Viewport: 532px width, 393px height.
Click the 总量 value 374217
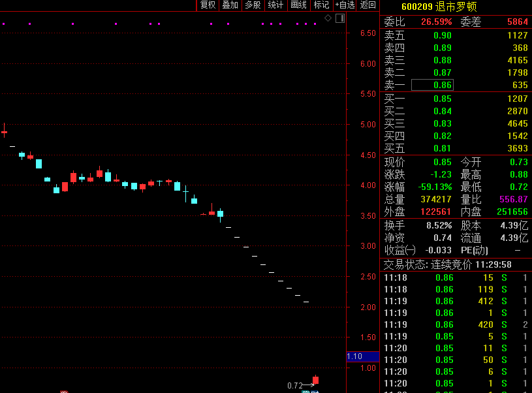pyautogui.click(x=436, y=199)
